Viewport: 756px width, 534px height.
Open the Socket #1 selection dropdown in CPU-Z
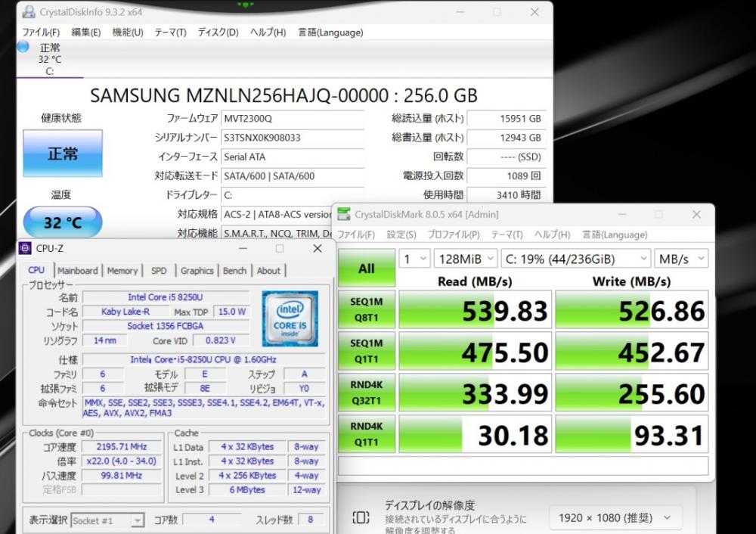click(107, 520)
